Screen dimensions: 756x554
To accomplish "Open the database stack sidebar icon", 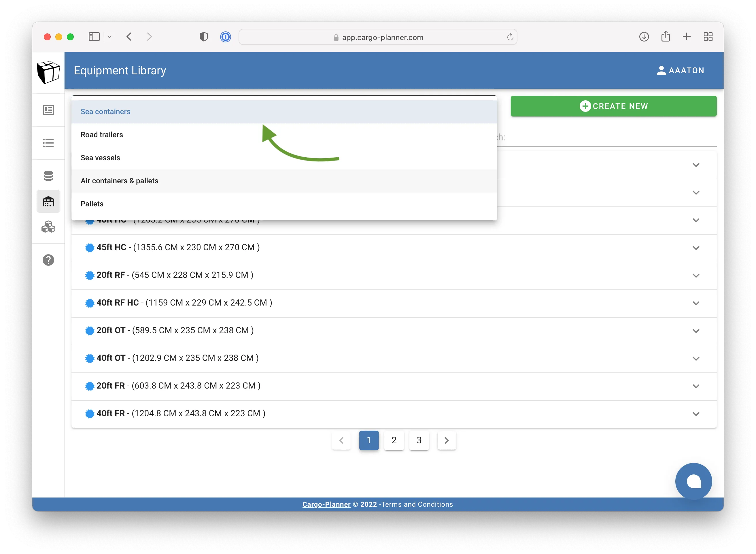I will (x=48, y=176).
